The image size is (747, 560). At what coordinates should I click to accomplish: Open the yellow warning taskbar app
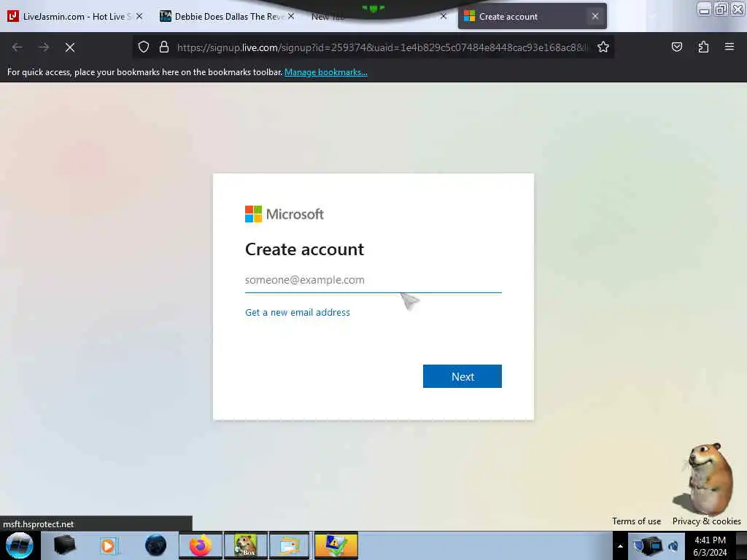(x=336, y=545)
